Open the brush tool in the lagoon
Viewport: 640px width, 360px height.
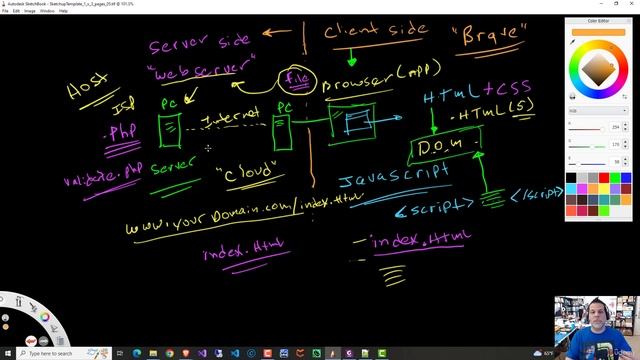(34, 307)
